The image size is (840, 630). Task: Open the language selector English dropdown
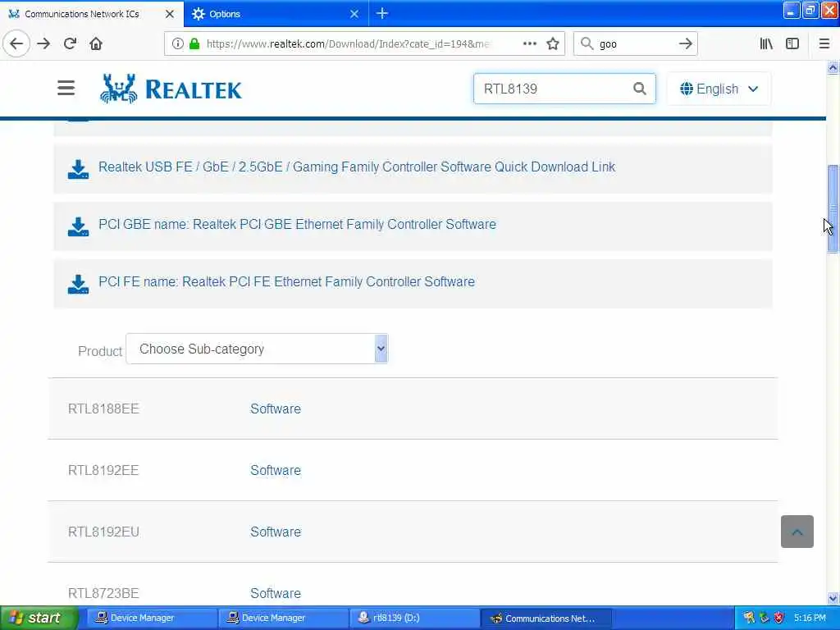(719, 89)
